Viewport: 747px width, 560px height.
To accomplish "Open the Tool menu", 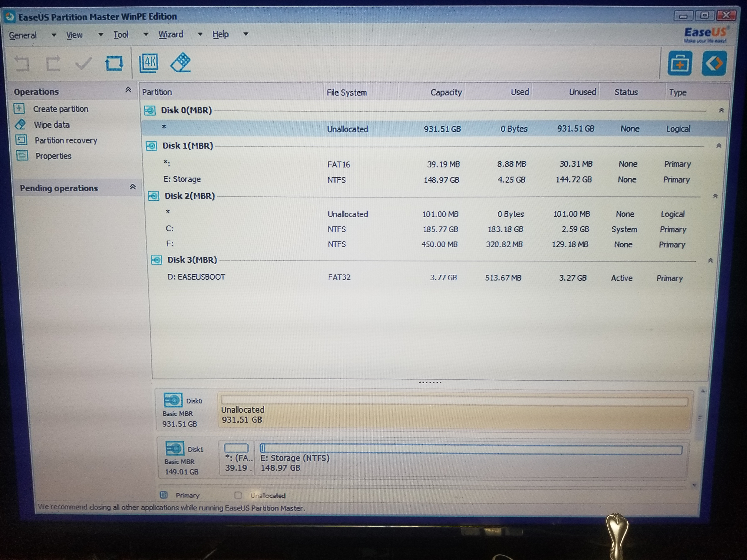I will [x=121, y=34].
